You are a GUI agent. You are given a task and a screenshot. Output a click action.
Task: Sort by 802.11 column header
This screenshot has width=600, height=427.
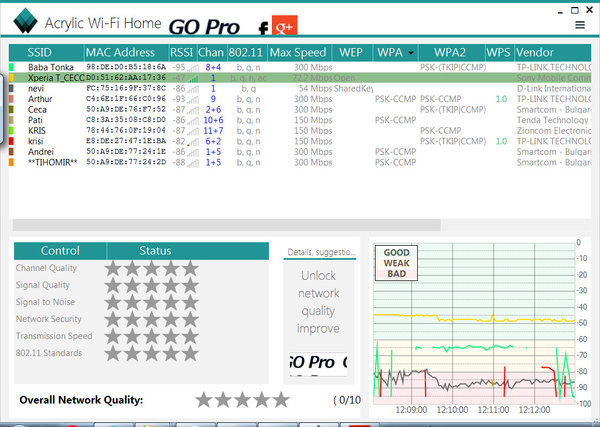coord(247,52)
